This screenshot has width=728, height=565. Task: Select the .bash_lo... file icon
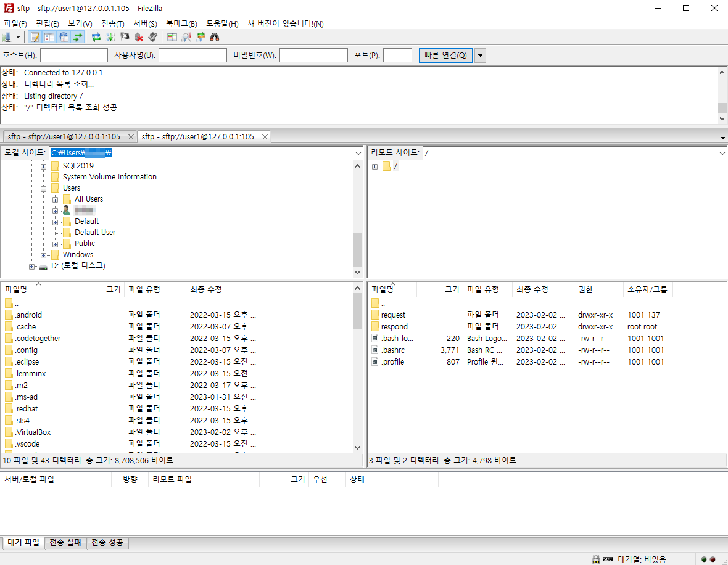(375, 339)
